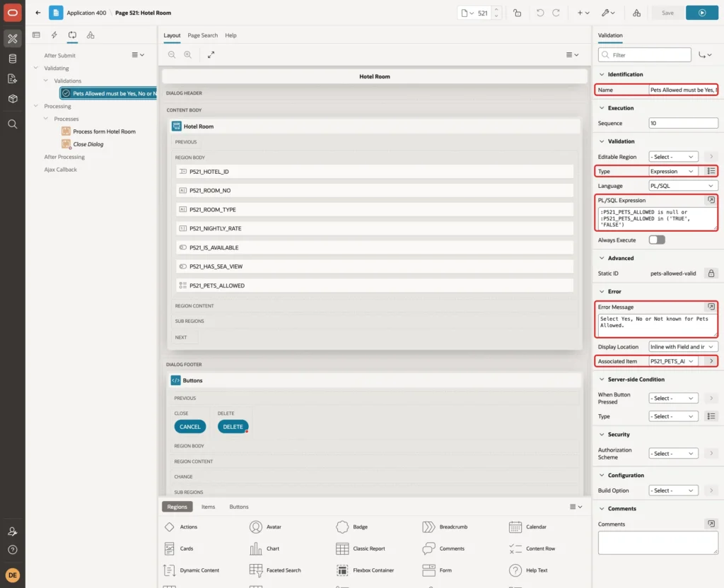Open the Authorization Scheme dropdown
The height and width of the screenshot is (588, 724).
pos(673,453)
